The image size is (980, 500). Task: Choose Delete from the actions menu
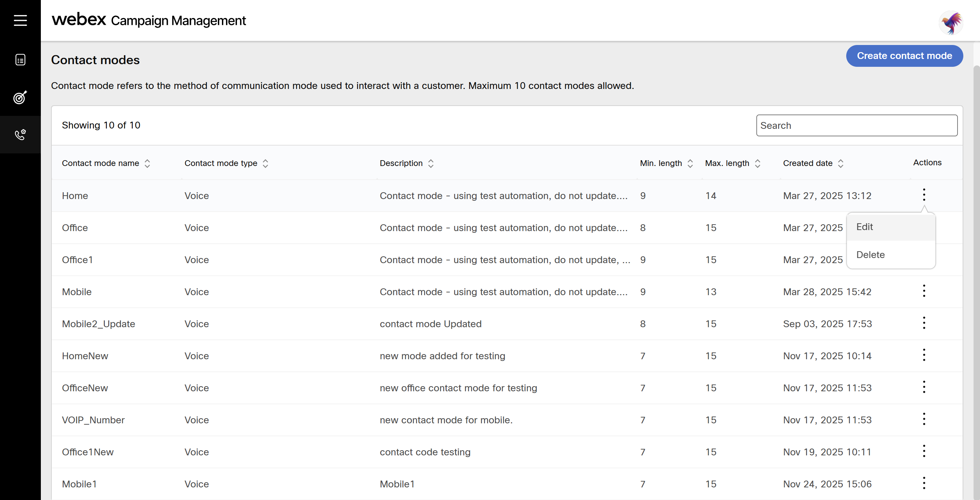870,255
